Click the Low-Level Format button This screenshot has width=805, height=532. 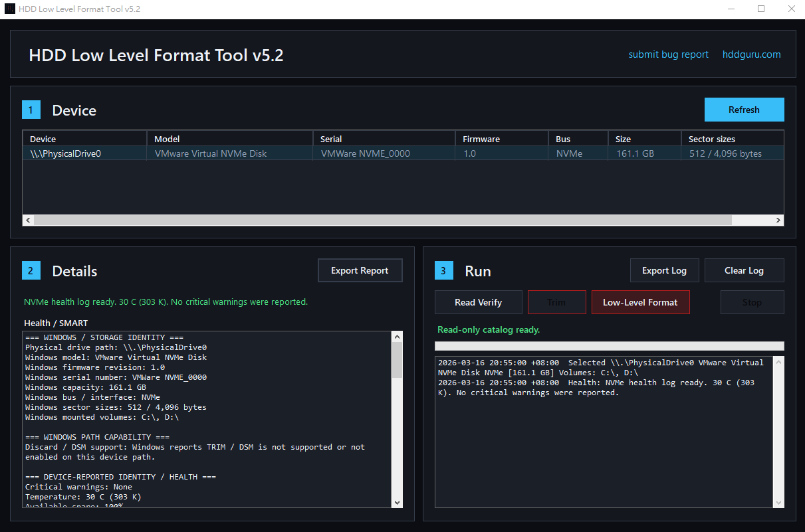(x=640, y=302)
